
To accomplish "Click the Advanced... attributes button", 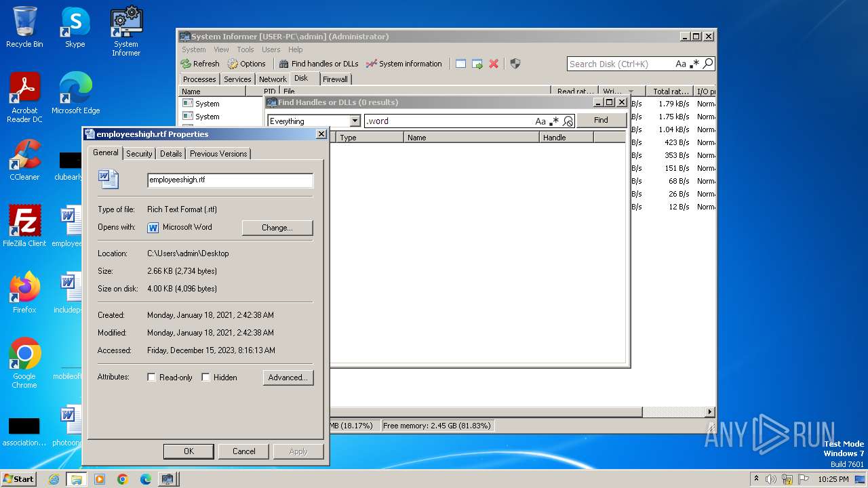I will pos(288,378).
